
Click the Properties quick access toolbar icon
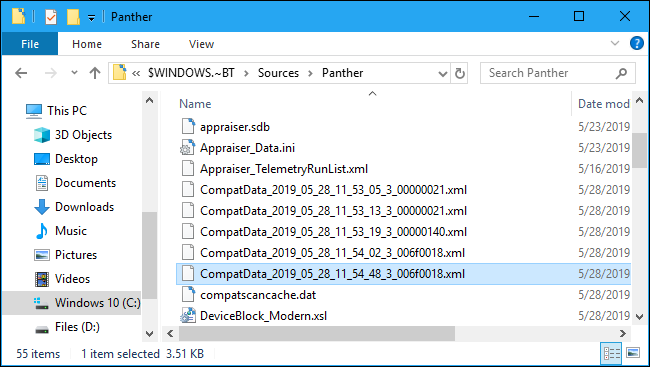click(51, 17)
